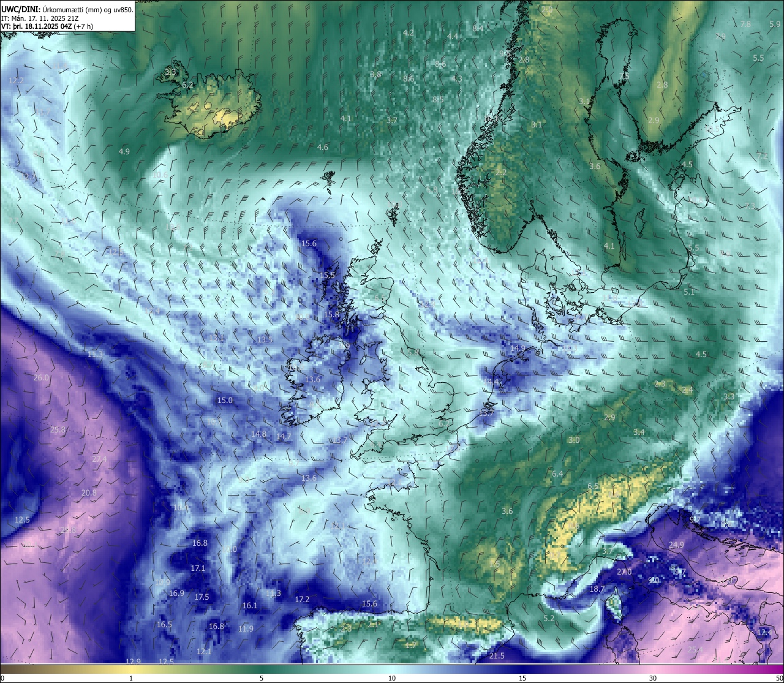The width and height of the screenshot is (784, 683).
Task: Click the value 15.0 west of Ireland
Action: (x=225, y=401)
